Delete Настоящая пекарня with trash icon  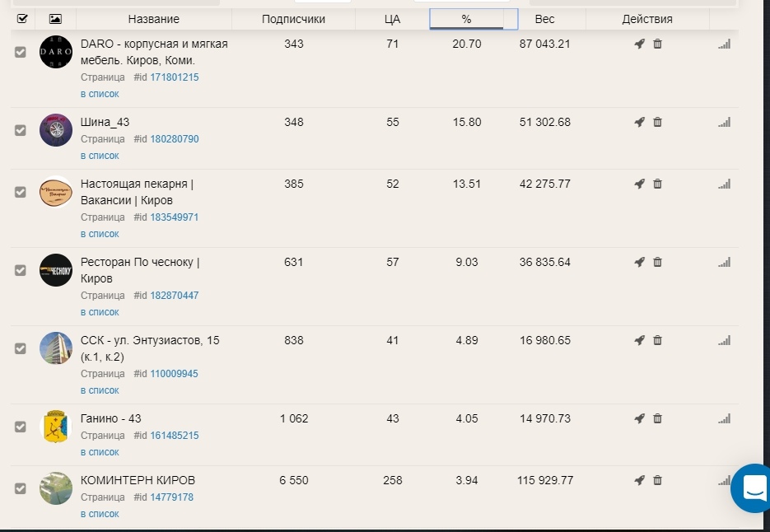pos(657,184)
